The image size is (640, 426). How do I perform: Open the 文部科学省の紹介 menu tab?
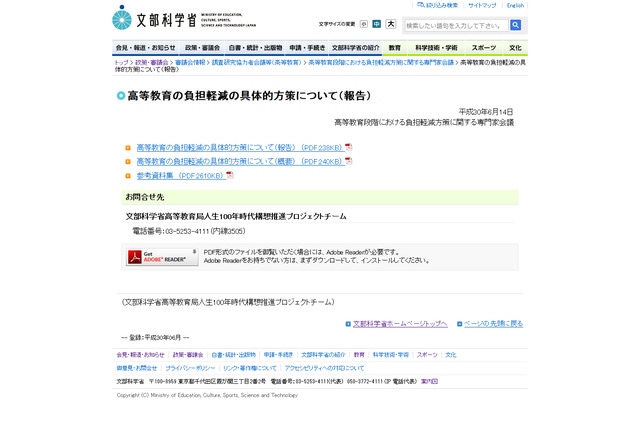click(x=355, y=48)
